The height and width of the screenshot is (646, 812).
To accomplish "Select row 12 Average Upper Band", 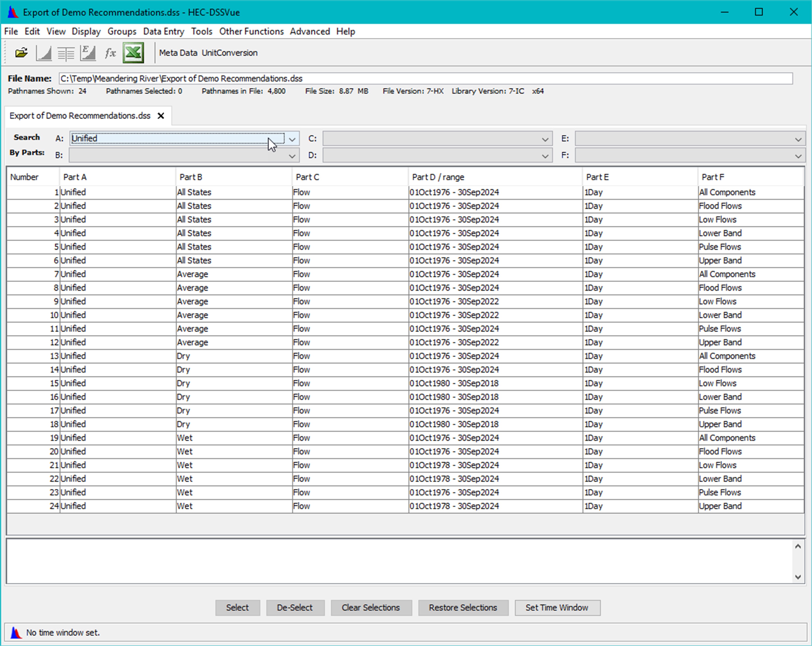I will pos(405,342).
